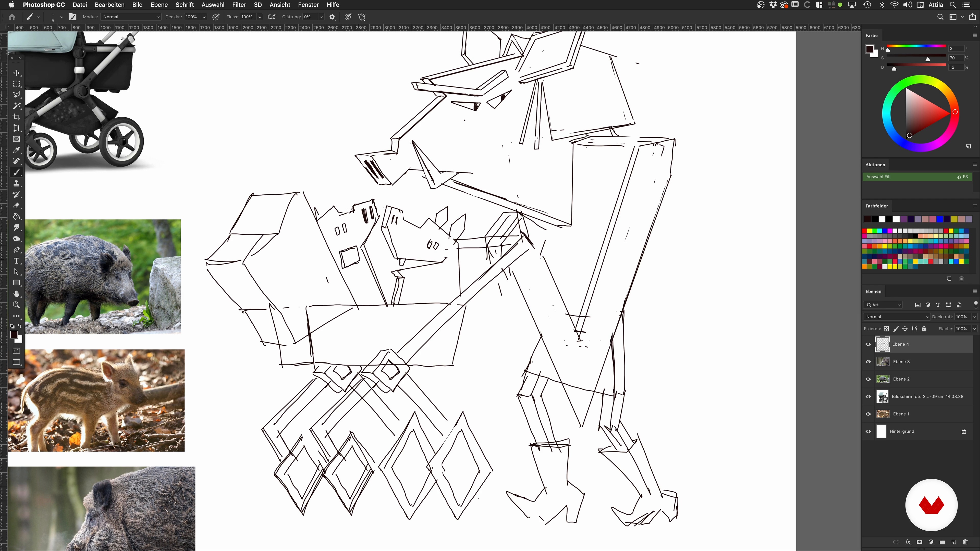The width and height of the screenshot is (980, 551).
Task: Select the Crop tool
Action: click(16, 117)
